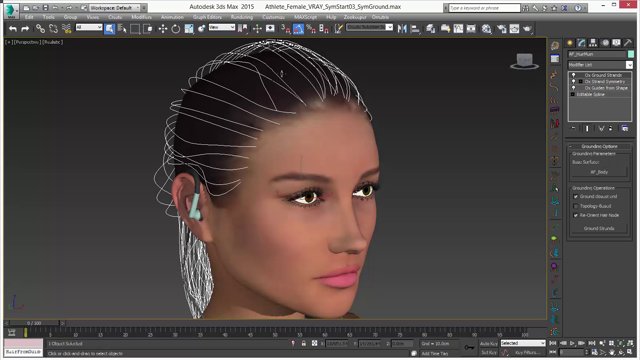The image size is (640, 360).
Task: Toggle the Ground displaced checkbox
Action: (x=576, y=197)
